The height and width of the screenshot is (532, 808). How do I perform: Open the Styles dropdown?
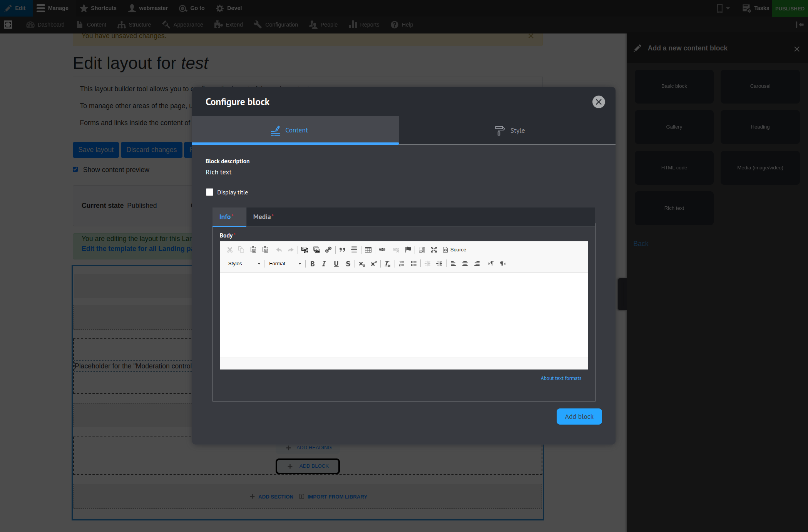point(244,264)
